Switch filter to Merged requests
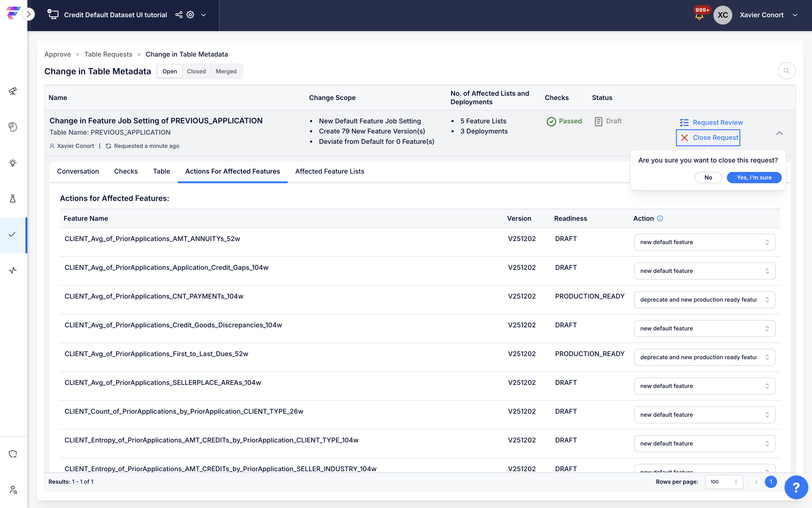The image size is (812, 508). coord(226,71)
